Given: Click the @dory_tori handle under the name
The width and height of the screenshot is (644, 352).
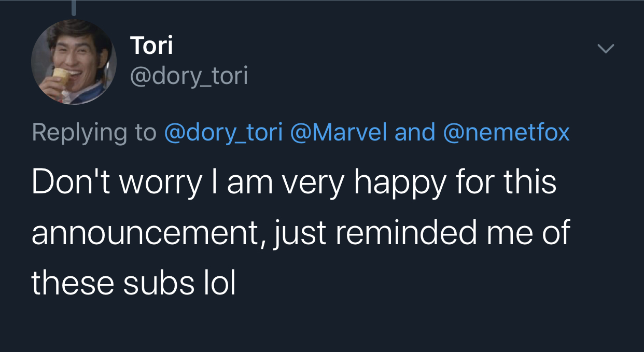Looking at the screenshot, I should [x=189, y=77].
